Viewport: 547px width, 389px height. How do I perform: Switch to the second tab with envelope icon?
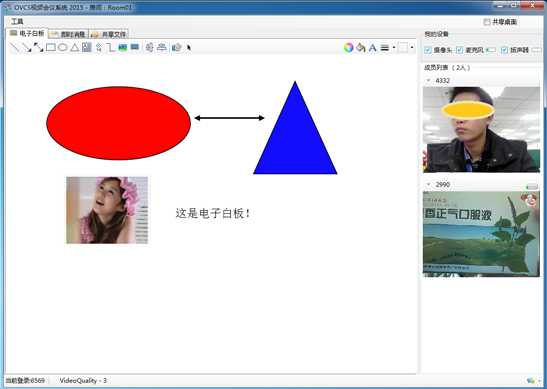(68, 34)
